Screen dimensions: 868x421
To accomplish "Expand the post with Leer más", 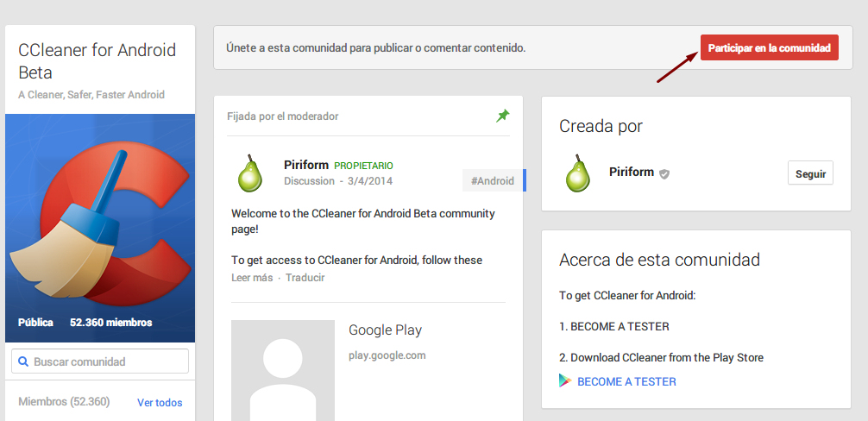I will click(252, 278).
